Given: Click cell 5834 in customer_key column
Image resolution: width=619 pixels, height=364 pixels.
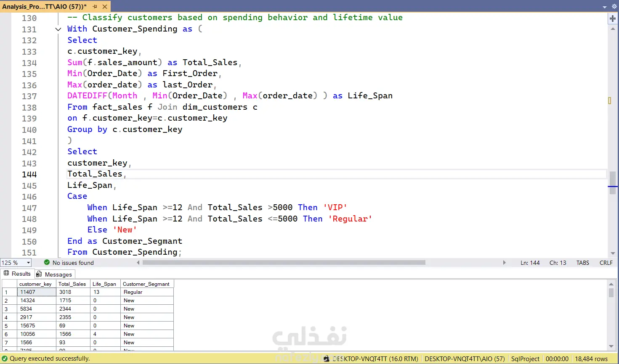Looking at the screenshot, I should pyautogui.click(x=36, y=309).
